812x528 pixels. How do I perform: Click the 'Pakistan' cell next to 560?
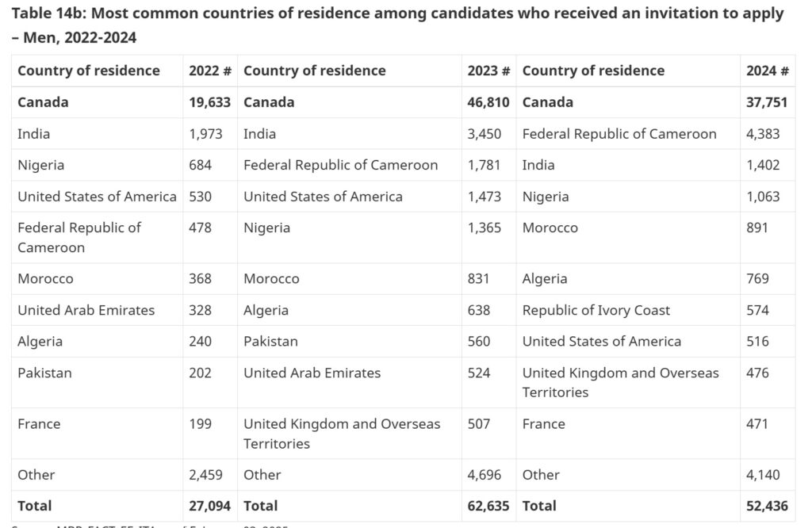pos(271,342)
